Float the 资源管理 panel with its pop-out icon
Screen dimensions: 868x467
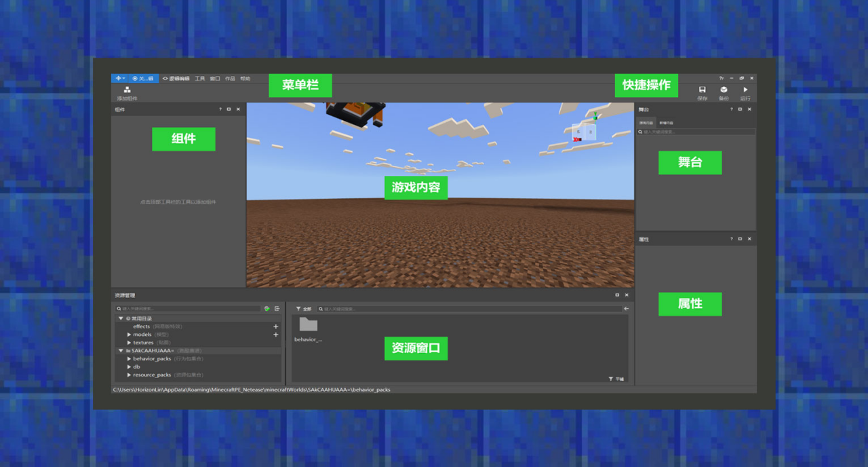pyautogui.click(x=617, y=295)
